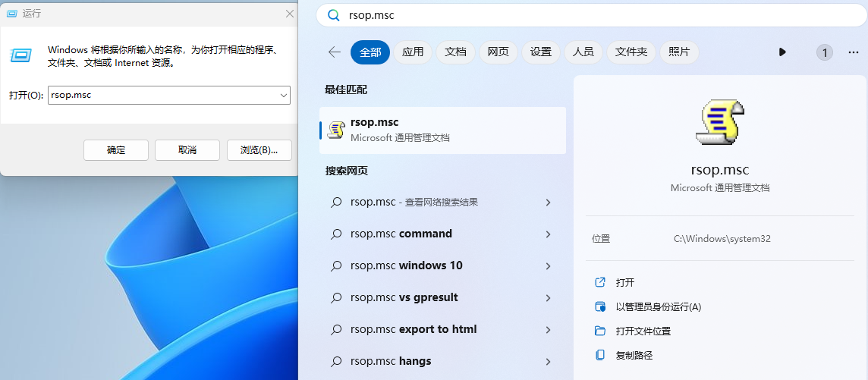Image resolution: width=868 pixels, height=380 pixels.
Task: Click magnifier icon beside 'rsop.msc windows 10'
Action: (x=336, y=266)
